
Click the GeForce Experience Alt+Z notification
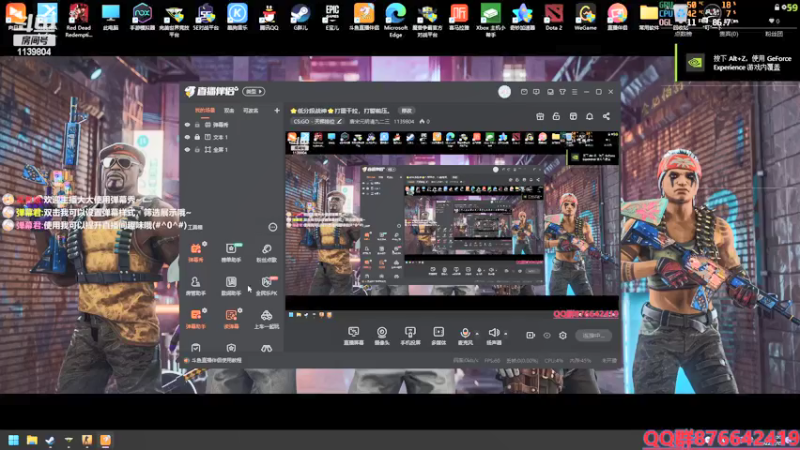click(x=738, y=63)
